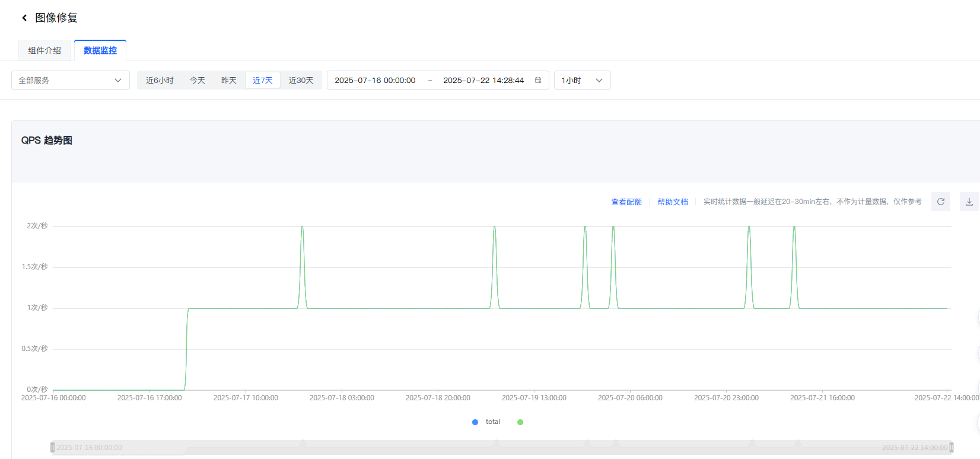The height and width of the screenshot is (459, 980).
Task: Click the start date field 2025-07-16
Action: tap(375, 80)
